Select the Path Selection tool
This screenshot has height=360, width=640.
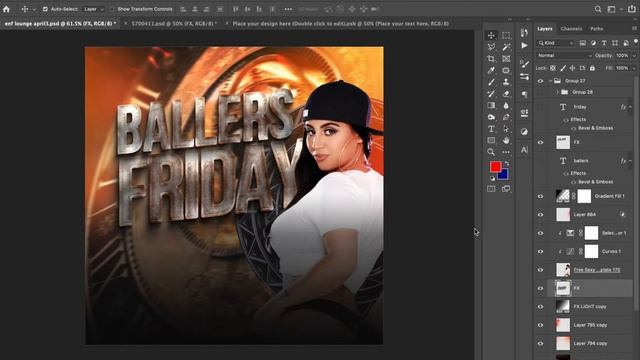click(x=506, y=129)
